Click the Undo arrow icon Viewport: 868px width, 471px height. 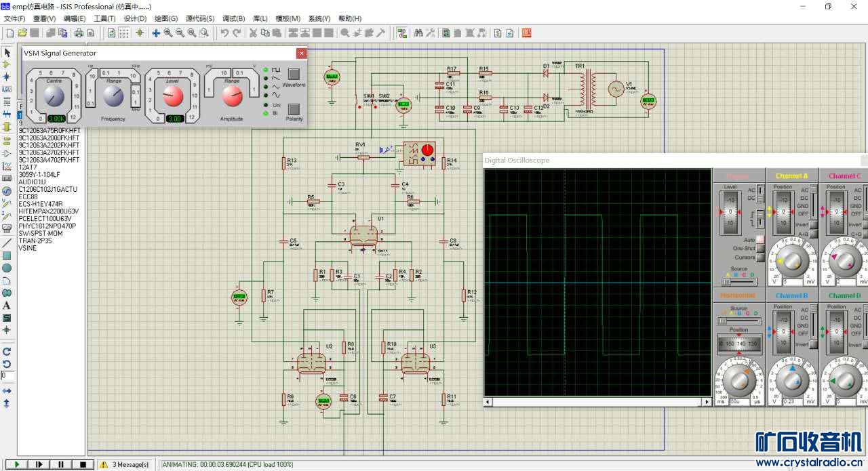tap(224, 33)
